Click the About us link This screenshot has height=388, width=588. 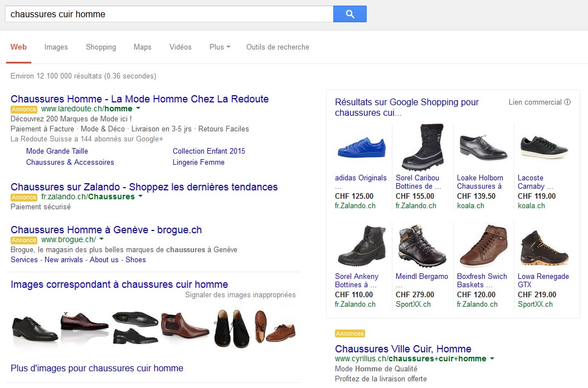(104, 259)
